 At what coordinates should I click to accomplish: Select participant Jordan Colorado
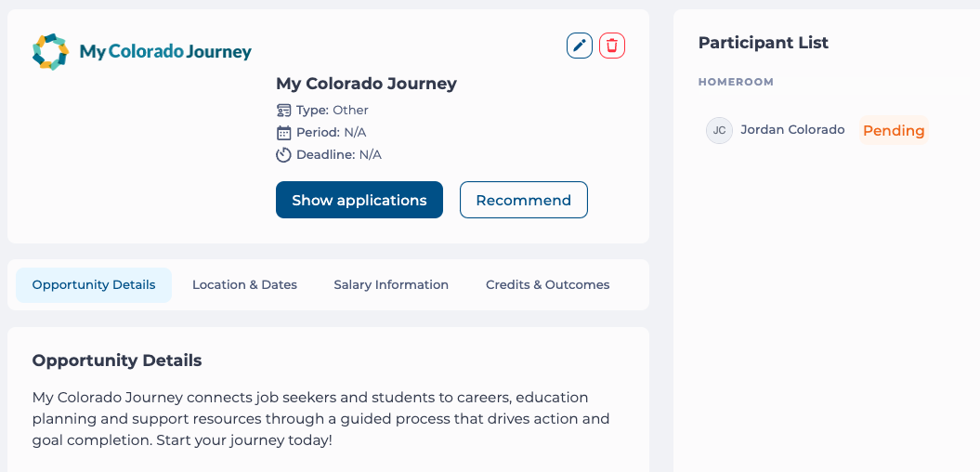coord(792,130)
